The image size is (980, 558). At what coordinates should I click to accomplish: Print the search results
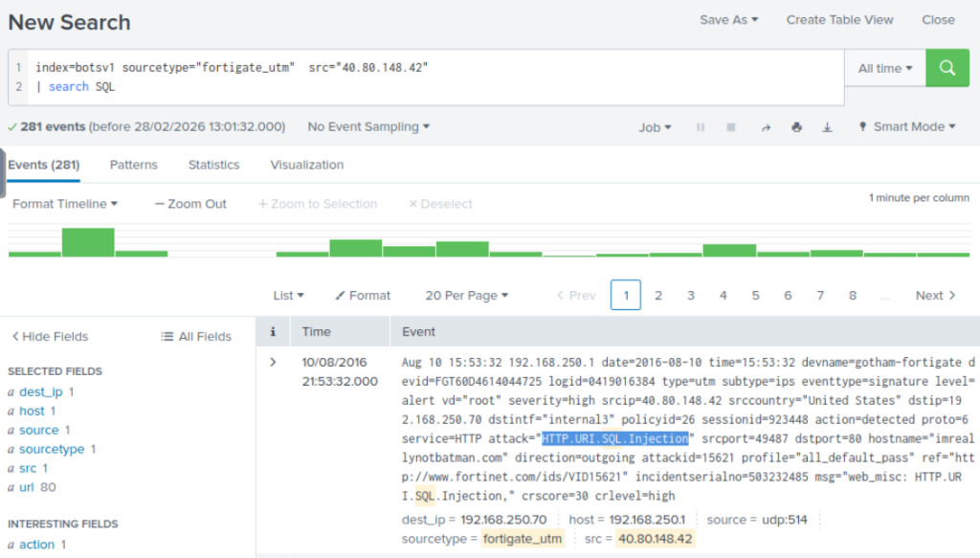(796, 127)
